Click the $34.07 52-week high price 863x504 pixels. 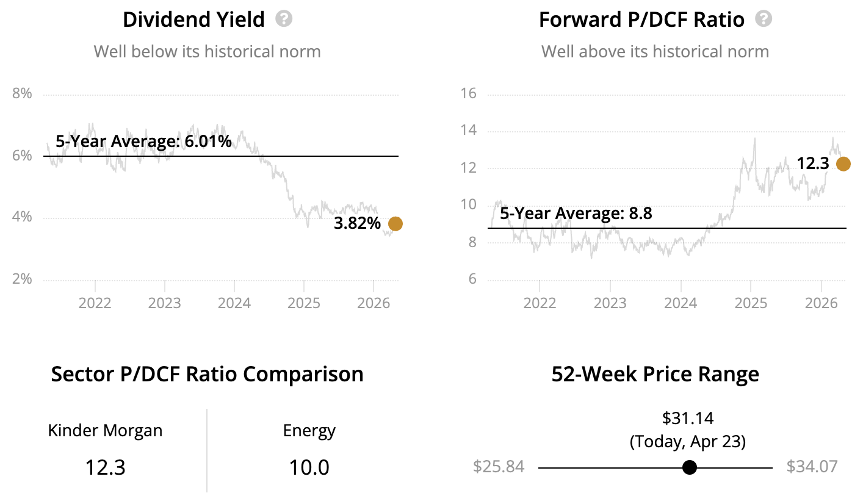pos(812,467)
